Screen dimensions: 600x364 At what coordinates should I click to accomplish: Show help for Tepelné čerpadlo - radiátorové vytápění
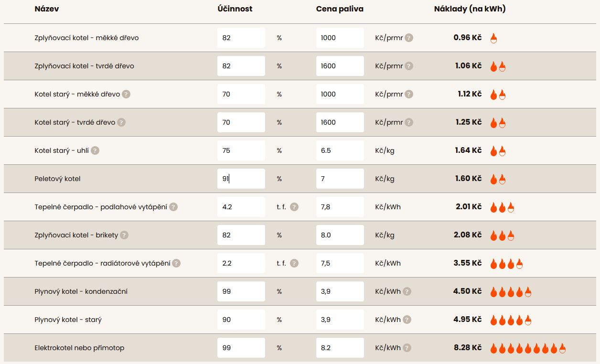176,263
